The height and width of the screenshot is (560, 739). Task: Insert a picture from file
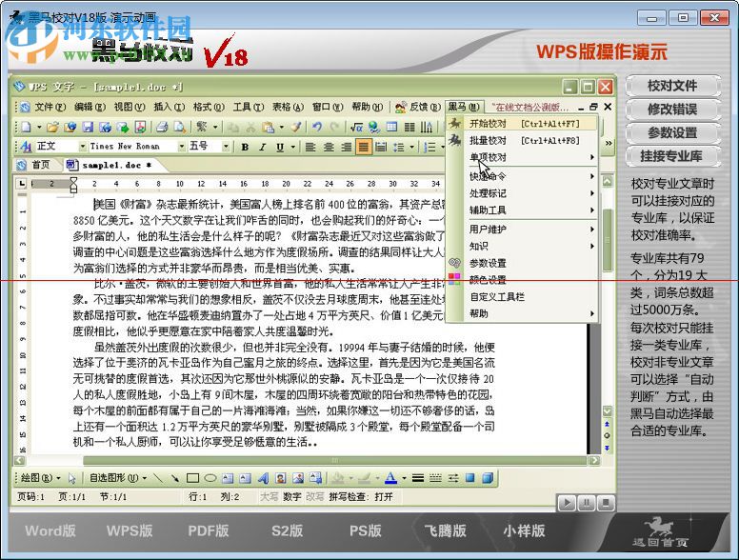coord(298,478)
